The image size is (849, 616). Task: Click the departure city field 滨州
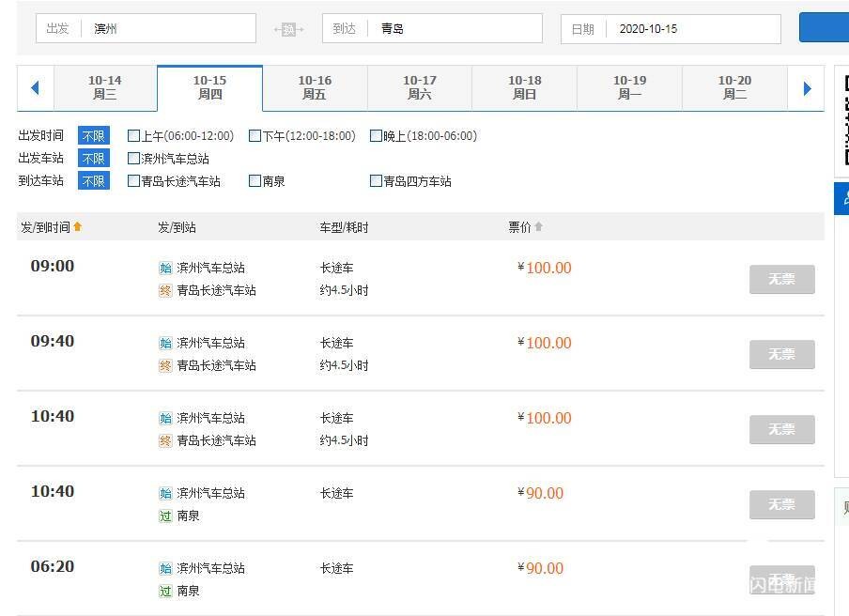[169, 29]
